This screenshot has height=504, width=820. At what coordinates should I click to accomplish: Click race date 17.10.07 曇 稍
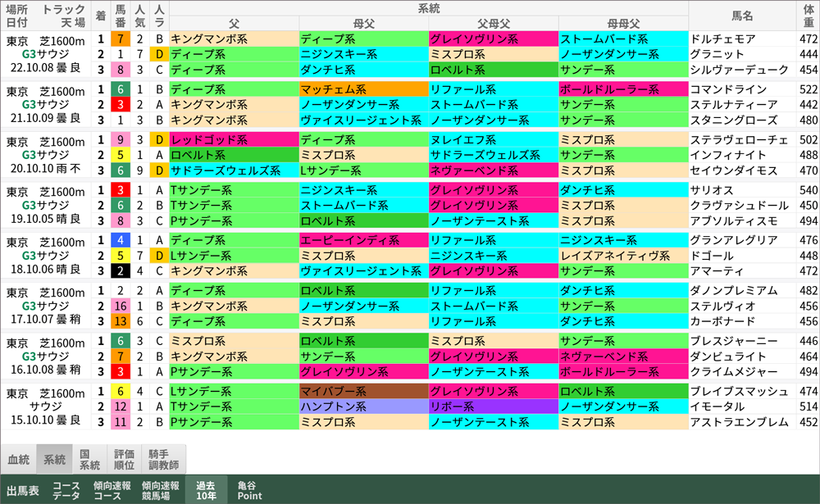point(45,319)
